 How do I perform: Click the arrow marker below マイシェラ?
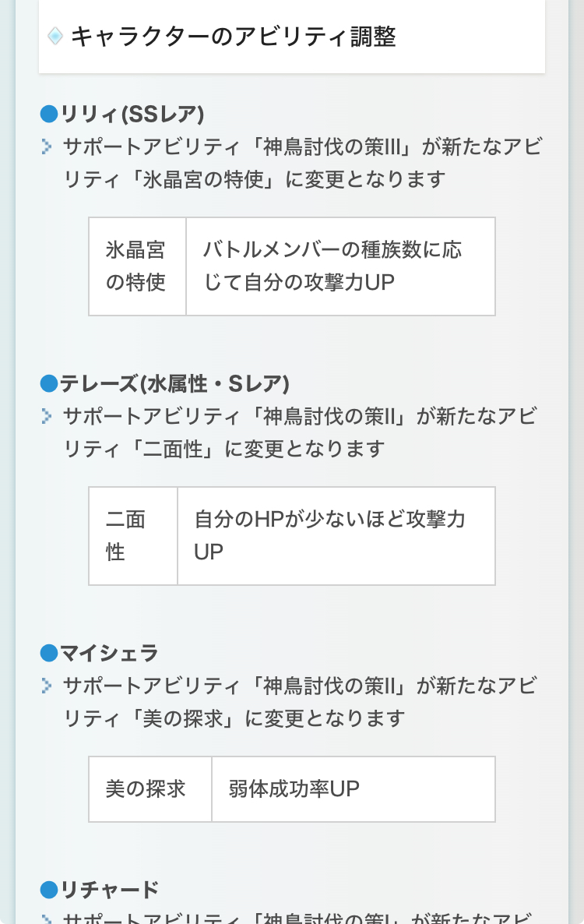click(x=47, y=686)
